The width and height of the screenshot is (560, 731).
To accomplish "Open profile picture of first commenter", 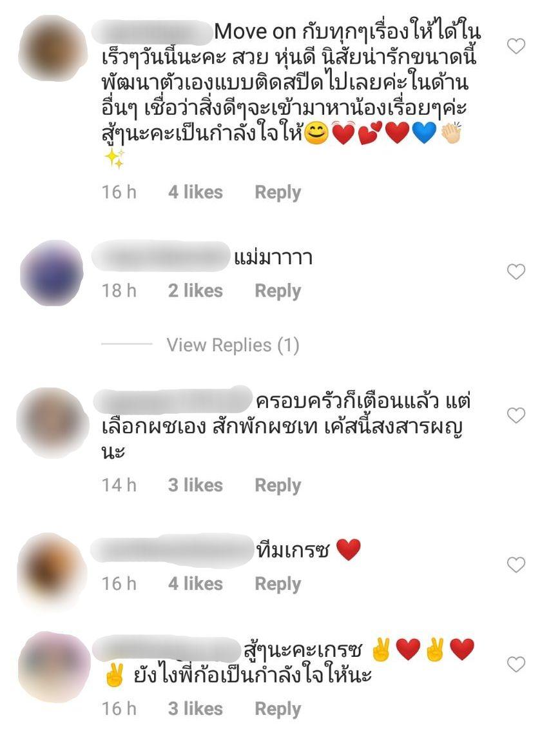I will tap(52, 48).
